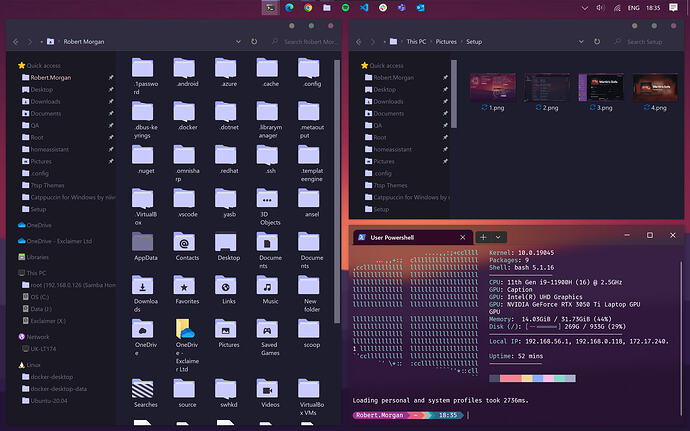The width and height of the screenshot is (690, 431).
Task: Open a new terminal tab with plus button
Action: click(483, 237)
